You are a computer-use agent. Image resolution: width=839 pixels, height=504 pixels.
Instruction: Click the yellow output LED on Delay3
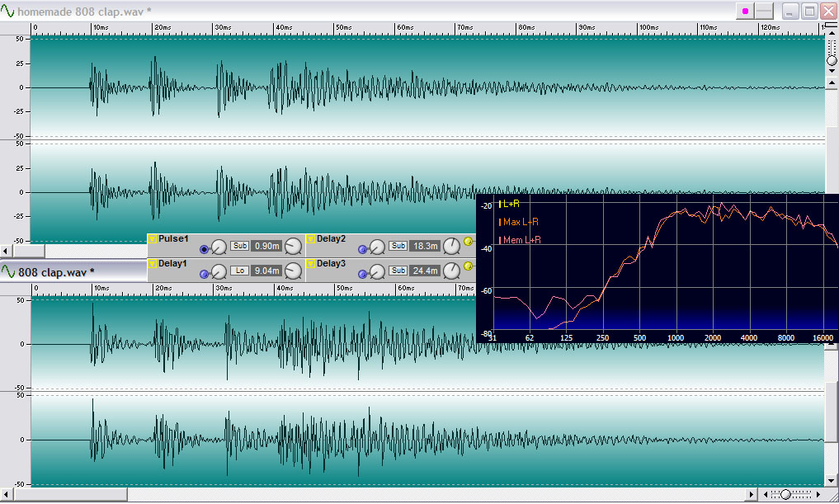click(469, 266)
